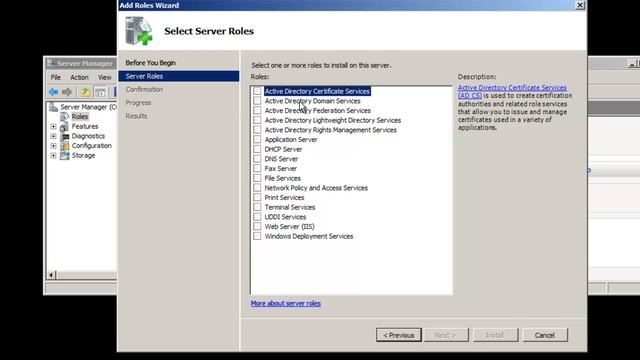The height and width of the screenshot is (360, 640).
Task: Expand the Diagnostics tree node
Action: coord(53,136)
